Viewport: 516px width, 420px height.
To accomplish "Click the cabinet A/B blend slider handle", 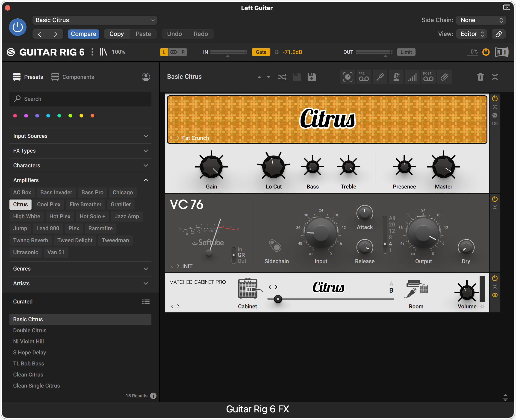I will (x=278, y=299).
